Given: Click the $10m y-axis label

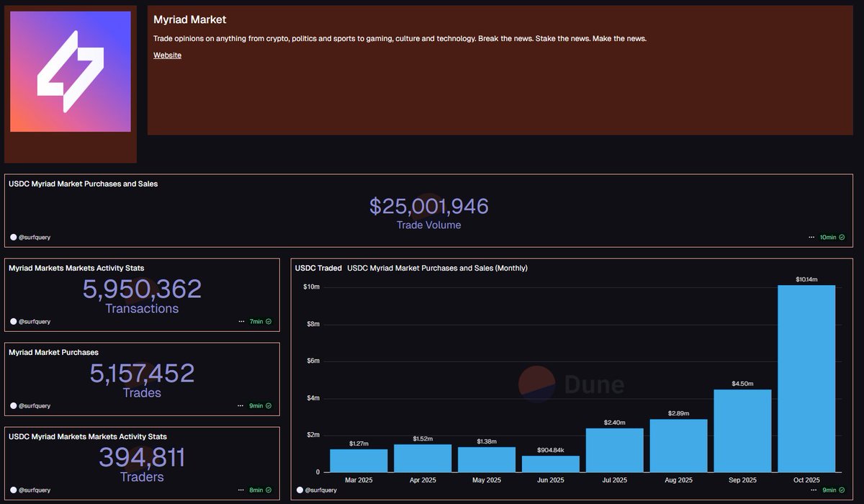Looking at the screenshot, I should click(312, 287).
